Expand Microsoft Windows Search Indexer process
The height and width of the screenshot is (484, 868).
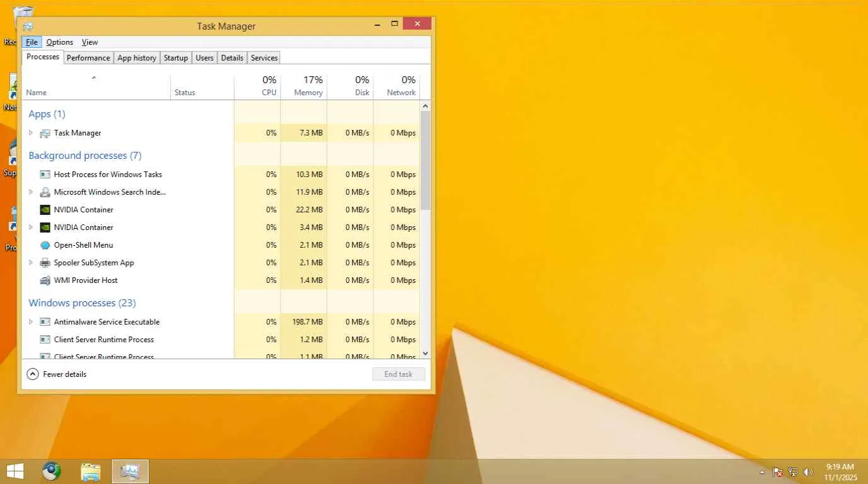pyautogui.click(x=30, y=192)
